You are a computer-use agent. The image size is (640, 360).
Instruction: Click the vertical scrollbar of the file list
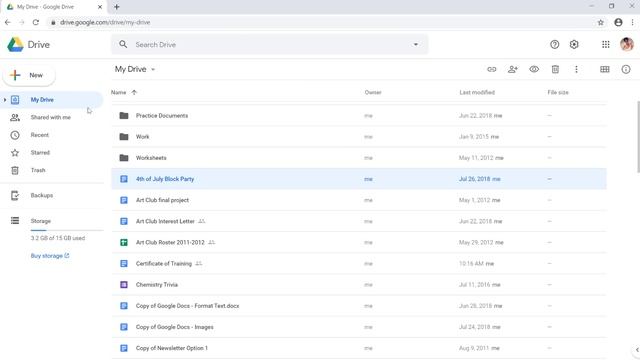pos(638,137)
